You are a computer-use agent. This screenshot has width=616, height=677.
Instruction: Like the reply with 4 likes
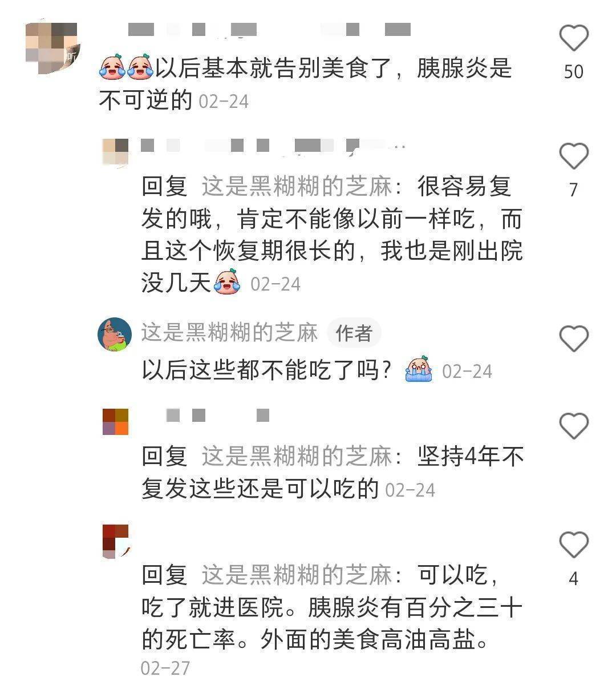click(574, 544)
